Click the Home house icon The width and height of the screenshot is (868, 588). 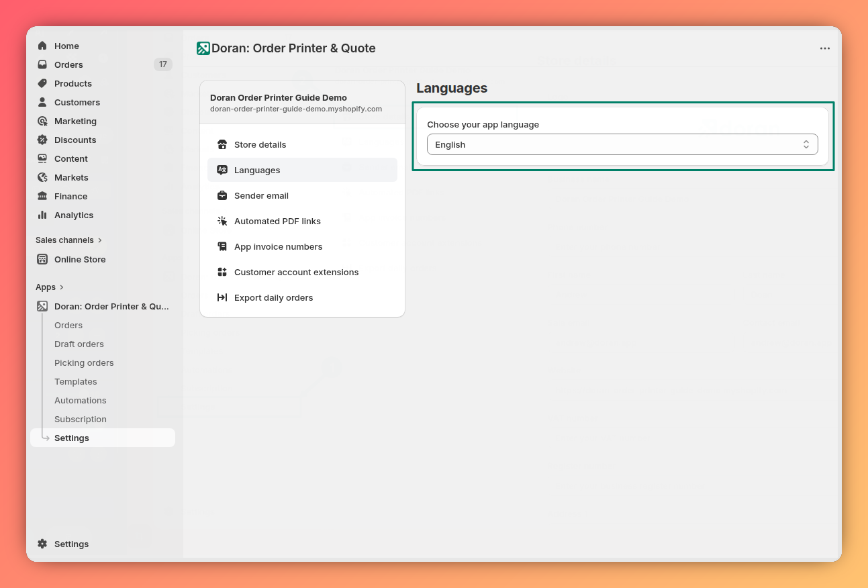tap(42, 46)
